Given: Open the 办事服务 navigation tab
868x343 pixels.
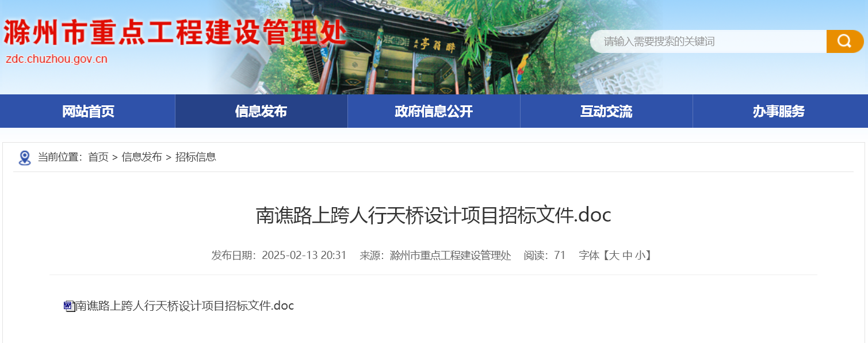Looking at the screenshot, I should pyautogui.click(x=779, y=111).
